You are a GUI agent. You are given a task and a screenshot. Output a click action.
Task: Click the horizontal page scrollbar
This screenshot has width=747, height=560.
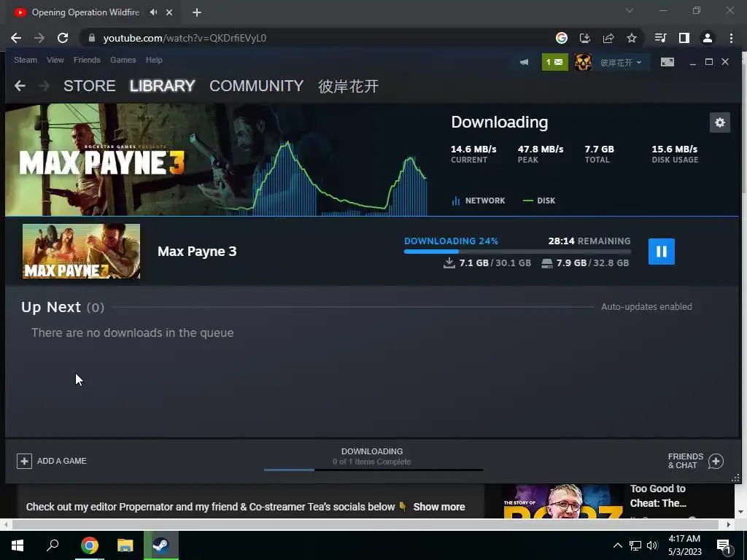click(x=365, y=524)
